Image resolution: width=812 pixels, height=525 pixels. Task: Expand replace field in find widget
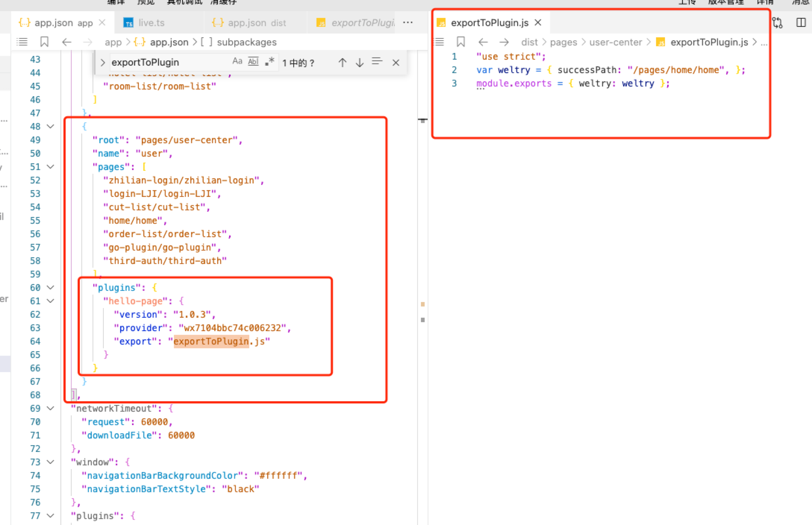click(103, 62)
